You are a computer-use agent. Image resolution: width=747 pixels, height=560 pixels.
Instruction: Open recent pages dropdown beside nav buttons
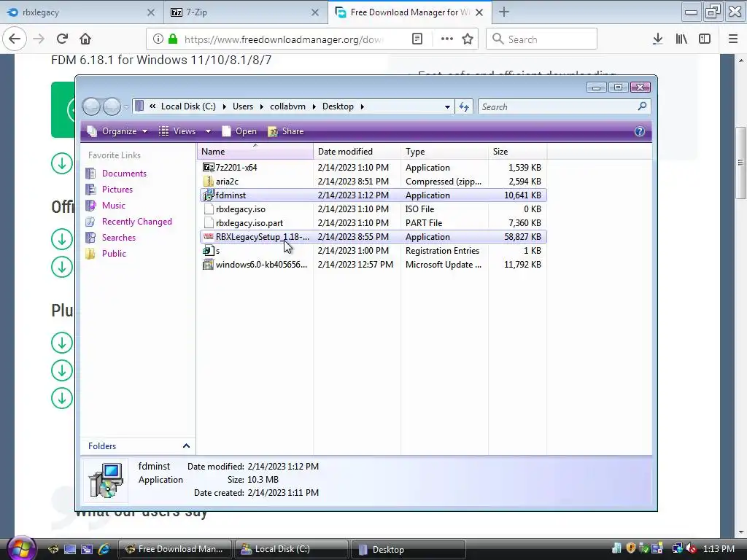click(126, 107)
